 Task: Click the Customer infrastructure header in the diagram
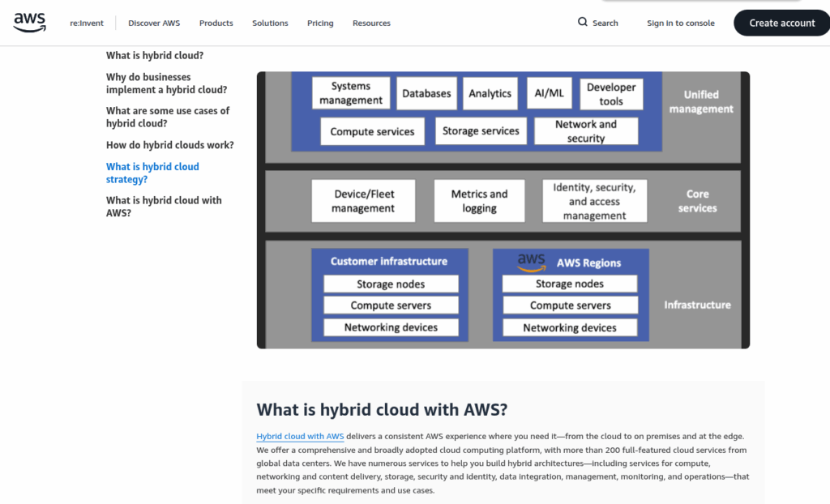click(x=391, y=261)
